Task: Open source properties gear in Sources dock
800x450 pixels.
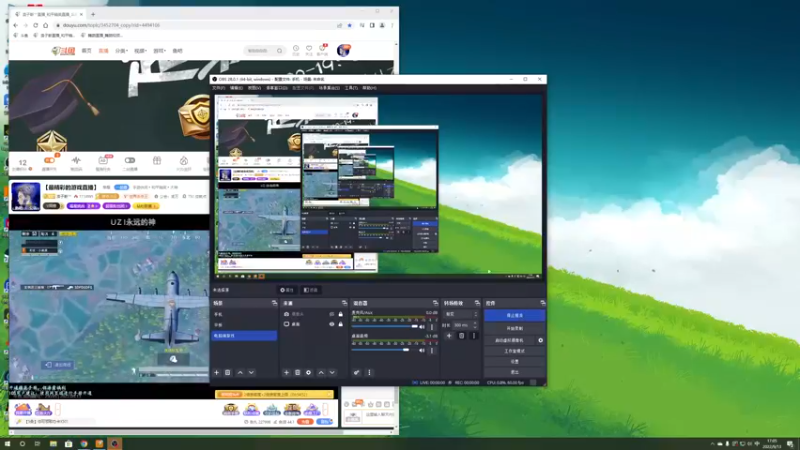Action: 309,372
